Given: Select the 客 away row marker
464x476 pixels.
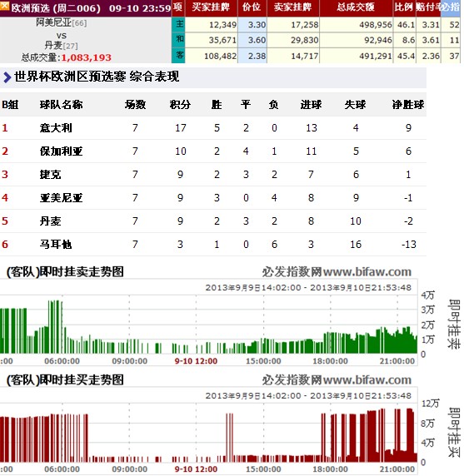Looking at the screenshot, I should tap(179, 55).
